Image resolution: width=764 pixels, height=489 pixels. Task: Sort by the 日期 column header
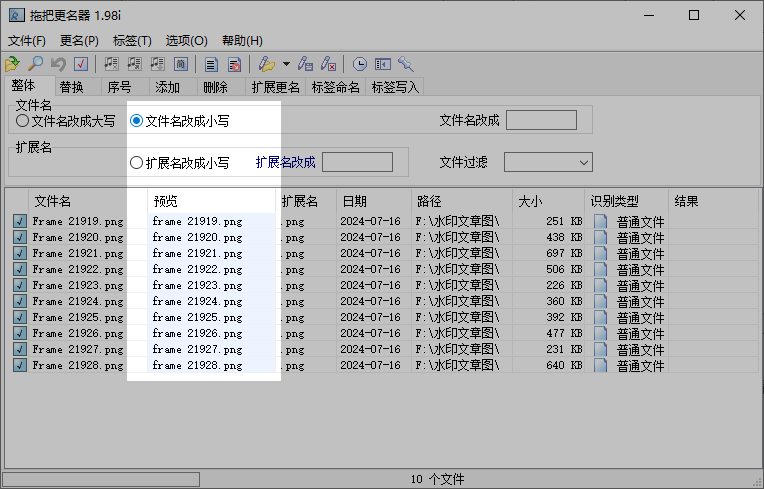(374, 201)
